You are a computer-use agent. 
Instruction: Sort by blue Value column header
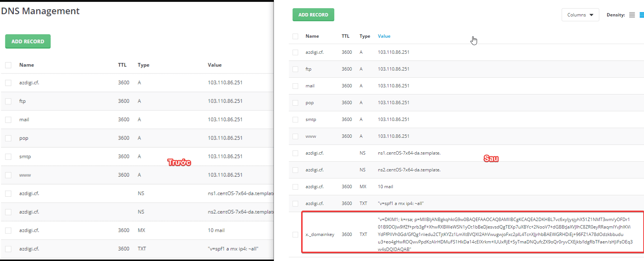click(x=384, y=36)
